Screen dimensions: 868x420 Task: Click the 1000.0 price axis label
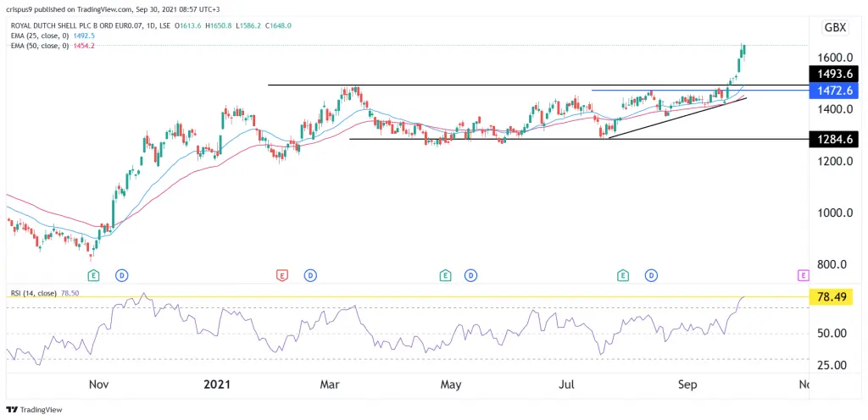[x=835, y=213]
